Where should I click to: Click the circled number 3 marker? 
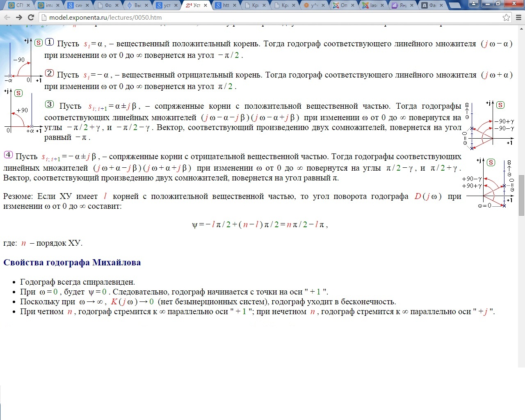(x=49, y=104)
